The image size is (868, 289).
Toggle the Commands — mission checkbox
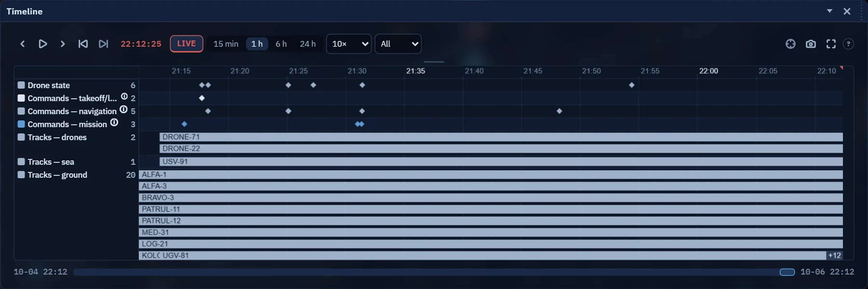pyautogui.click(x=21, y=124)
